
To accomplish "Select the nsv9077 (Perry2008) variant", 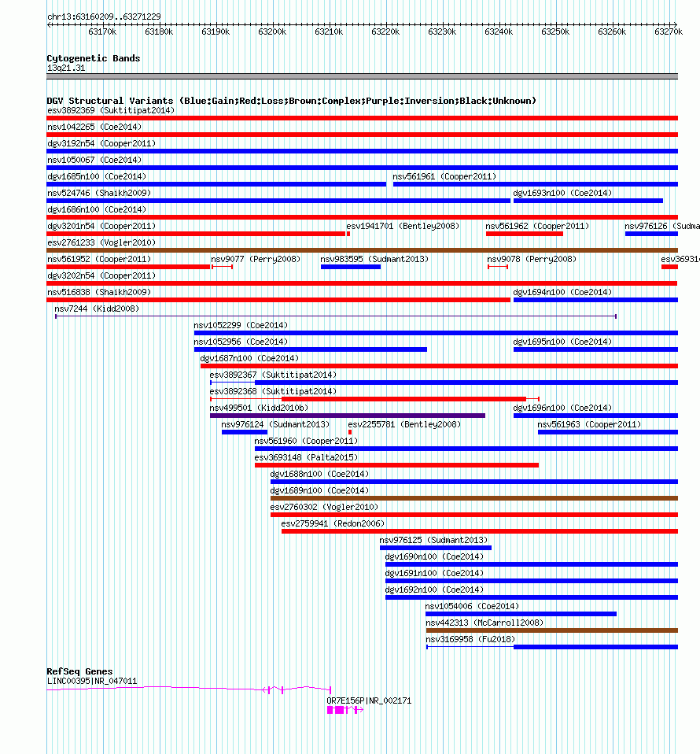I will coord(256,259).
